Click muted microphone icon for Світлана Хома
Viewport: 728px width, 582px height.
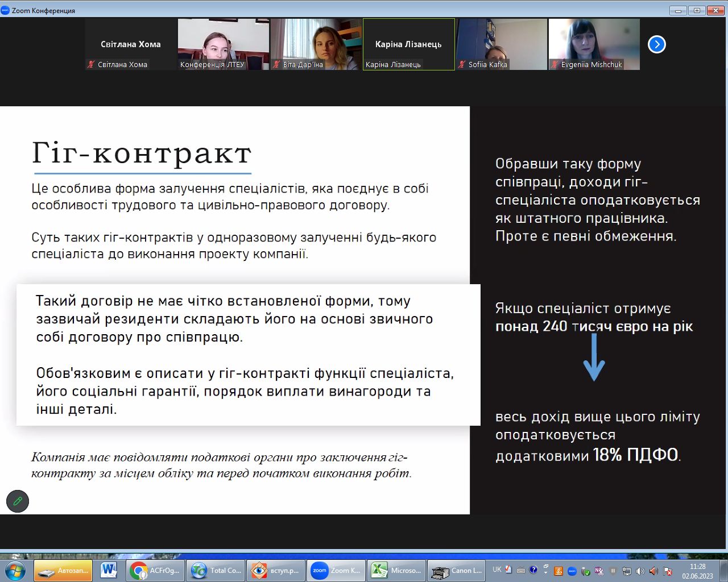[90, 65]
